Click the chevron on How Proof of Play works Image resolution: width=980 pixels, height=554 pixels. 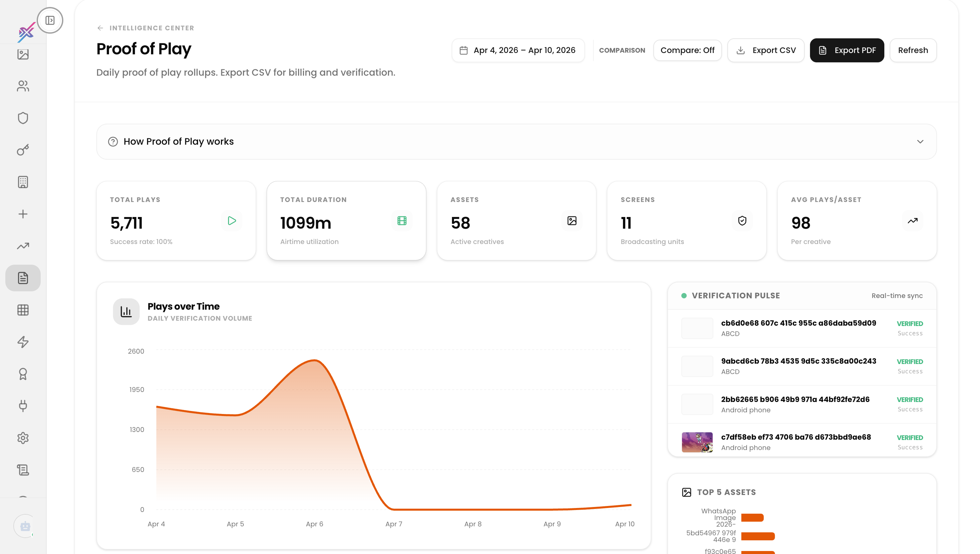920,142
